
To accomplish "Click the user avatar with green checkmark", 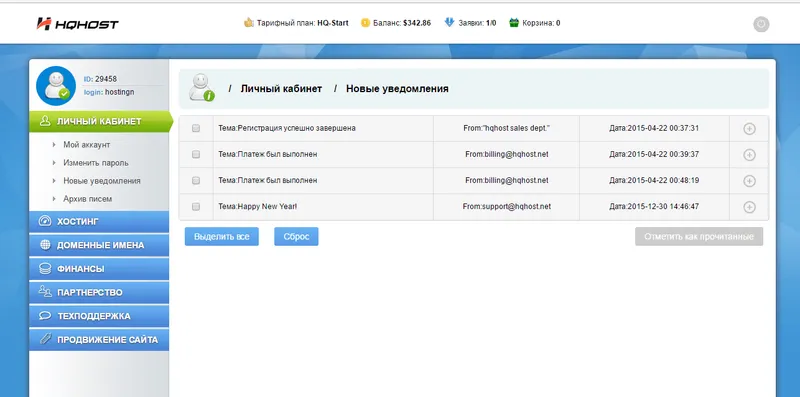I will point(56,86).
